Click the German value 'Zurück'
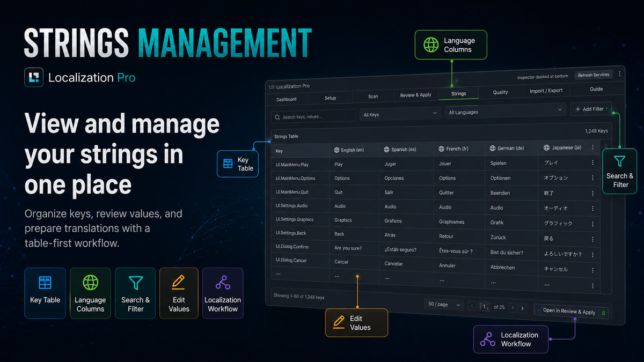The height and width of the screenshot is (362, 644). point(498,237)
